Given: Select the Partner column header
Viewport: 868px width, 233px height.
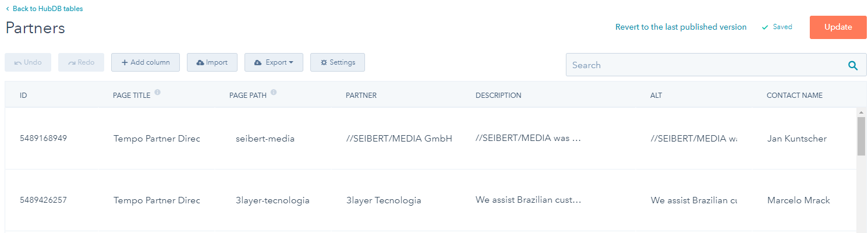Looking at the screenshot, I should (x=361, y=96).
